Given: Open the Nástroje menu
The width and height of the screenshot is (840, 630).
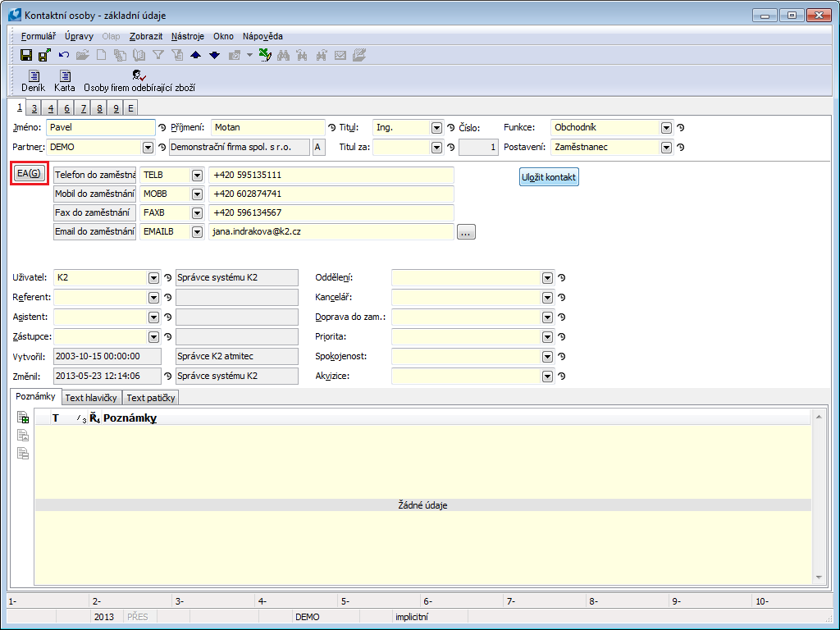Looking at the screenshot, I should point(188,36).
